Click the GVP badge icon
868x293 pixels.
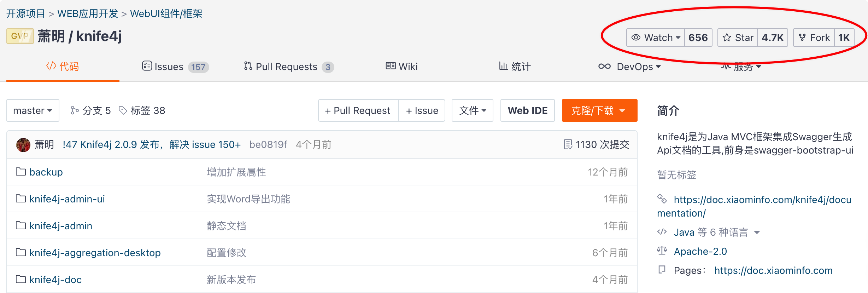coord(20,36)
